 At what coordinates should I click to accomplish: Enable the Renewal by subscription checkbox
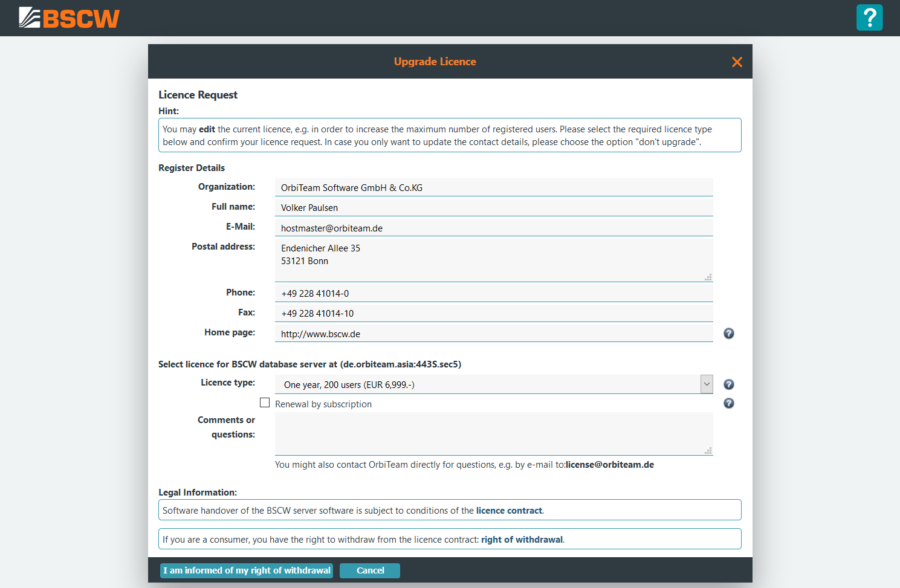tap(265, 402)
